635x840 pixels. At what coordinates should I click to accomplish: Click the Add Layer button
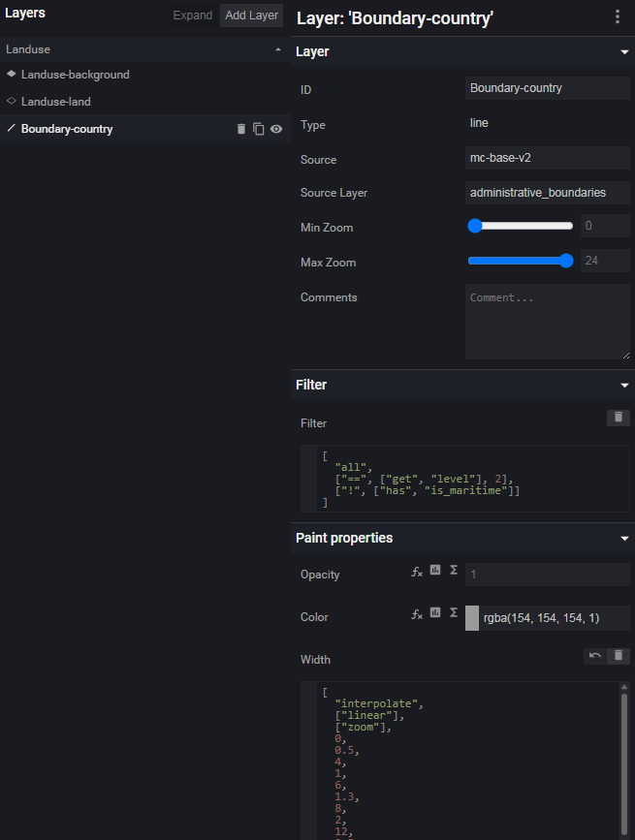point(251,16)
